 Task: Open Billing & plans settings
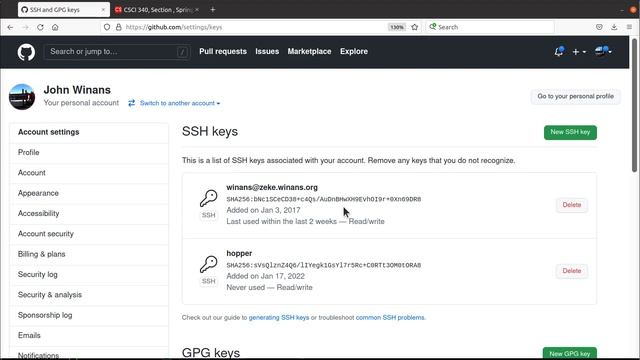(89, 254)
